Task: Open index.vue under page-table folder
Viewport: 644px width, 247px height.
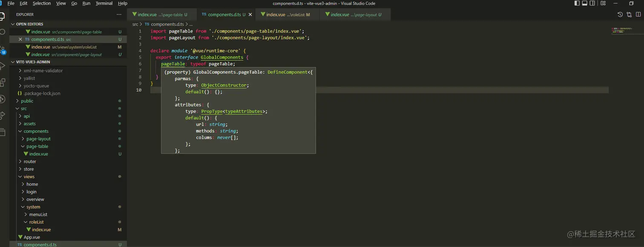Action: click(x=68, y=154)
